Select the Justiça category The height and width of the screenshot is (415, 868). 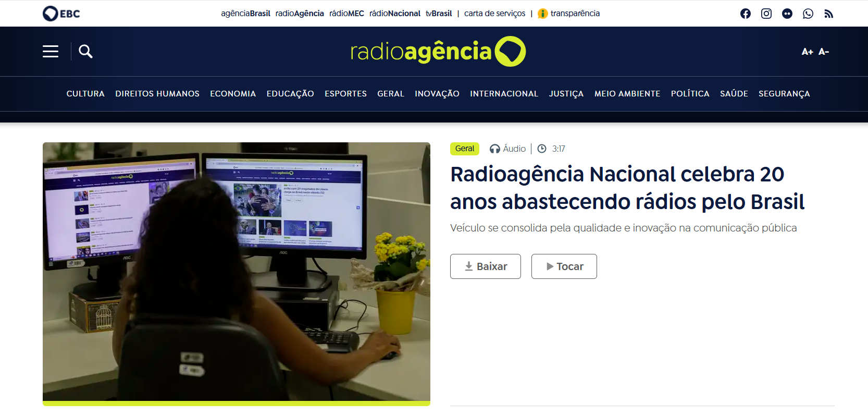pos(566,94)
